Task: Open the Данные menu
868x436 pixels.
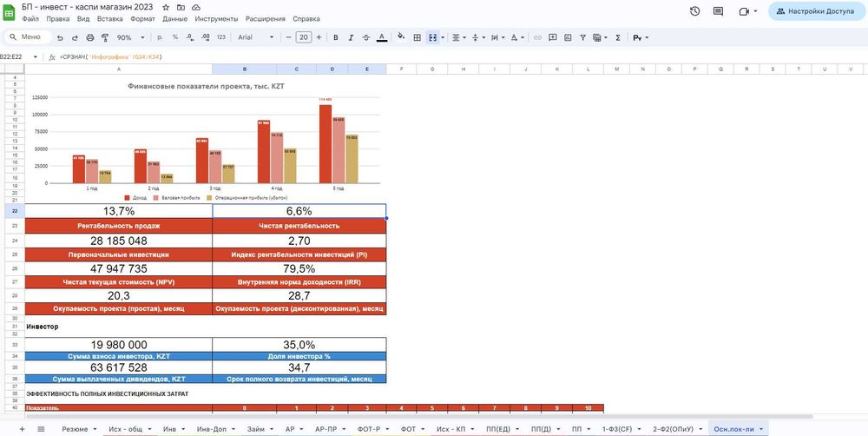Action: pos(175,19)
